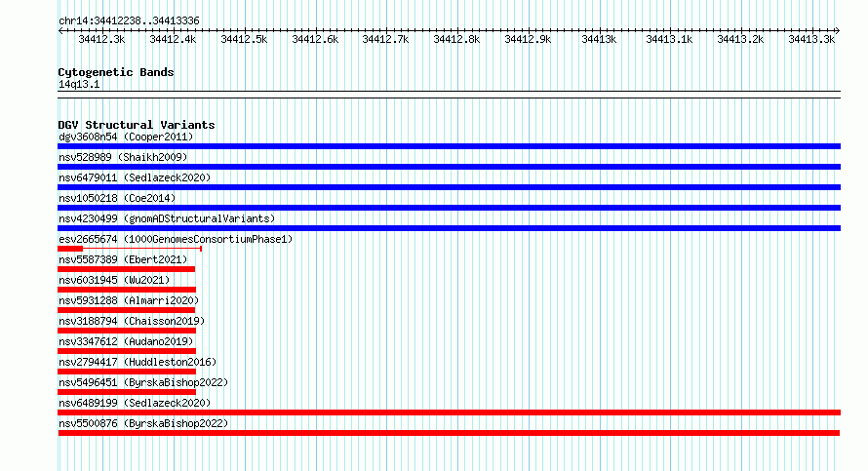
Task: Open variant nsv2794417 (Huddleston2016) label
Action: click(138, 362)
